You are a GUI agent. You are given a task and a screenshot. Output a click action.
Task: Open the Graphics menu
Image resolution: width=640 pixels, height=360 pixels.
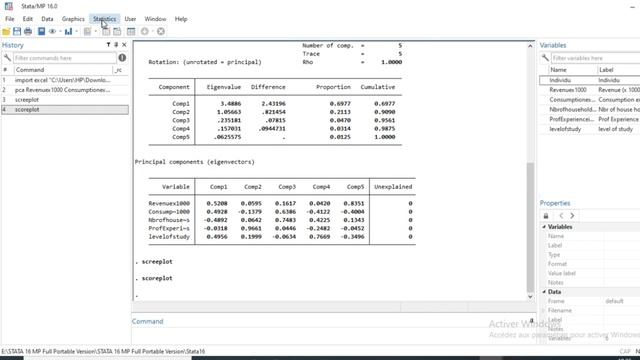73,19
